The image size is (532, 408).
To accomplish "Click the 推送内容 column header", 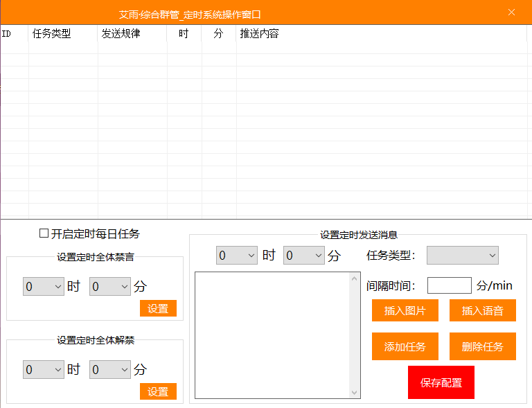I will tap(259, 33).
